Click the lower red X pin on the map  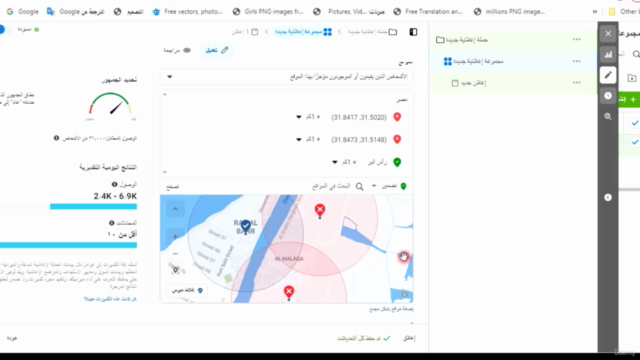(x=289, y=293)
